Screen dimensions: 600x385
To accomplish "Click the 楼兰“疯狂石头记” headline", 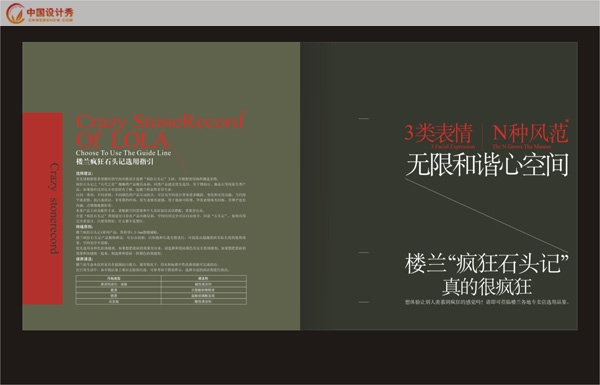I will tap(487, 264).
